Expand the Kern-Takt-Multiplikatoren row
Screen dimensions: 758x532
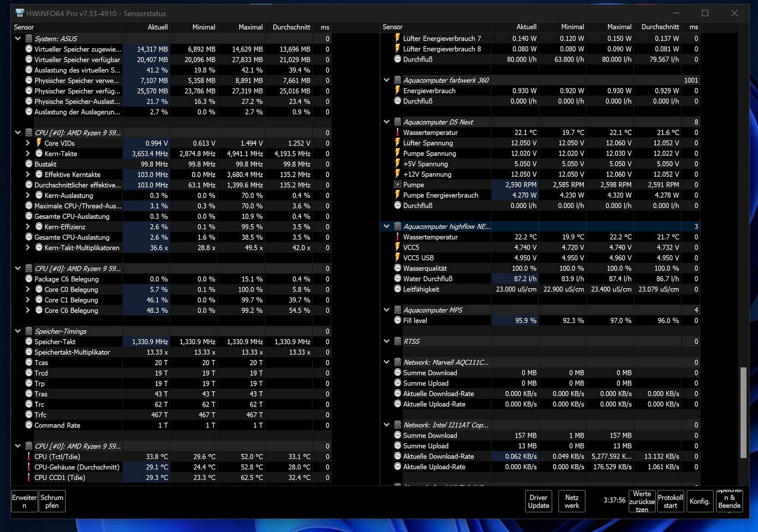click(x=27, y=248)
